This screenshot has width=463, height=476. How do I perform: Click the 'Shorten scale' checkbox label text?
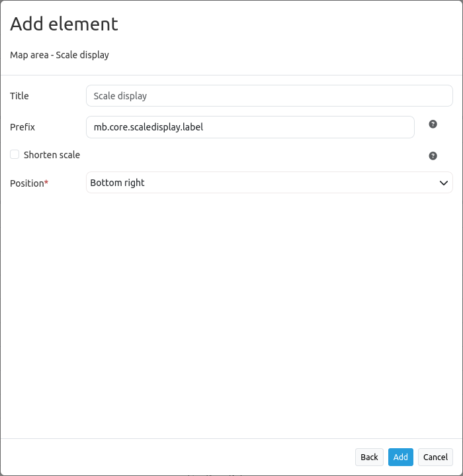pyautogui.click(x=52, y=155)
